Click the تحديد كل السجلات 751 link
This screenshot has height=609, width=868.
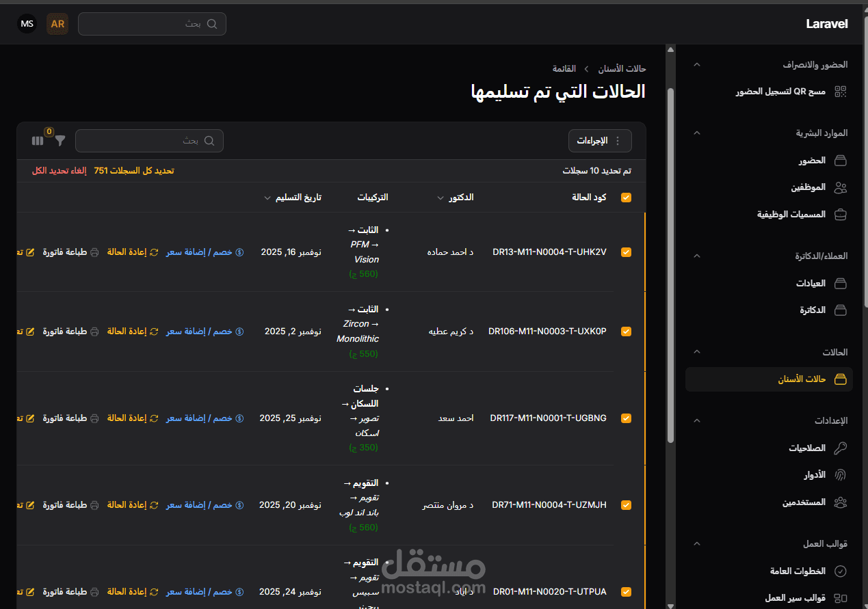[x=134, y=170]
